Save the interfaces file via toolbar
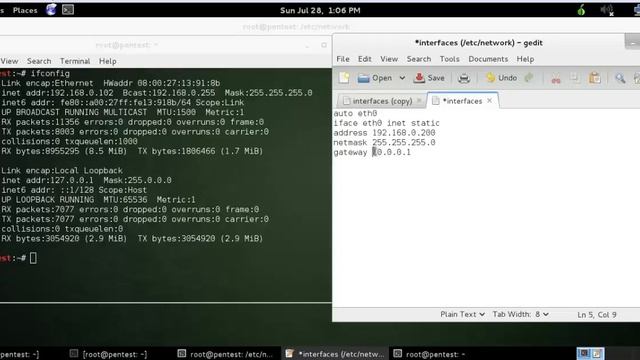The image size is (640, 360). (429, 78)
